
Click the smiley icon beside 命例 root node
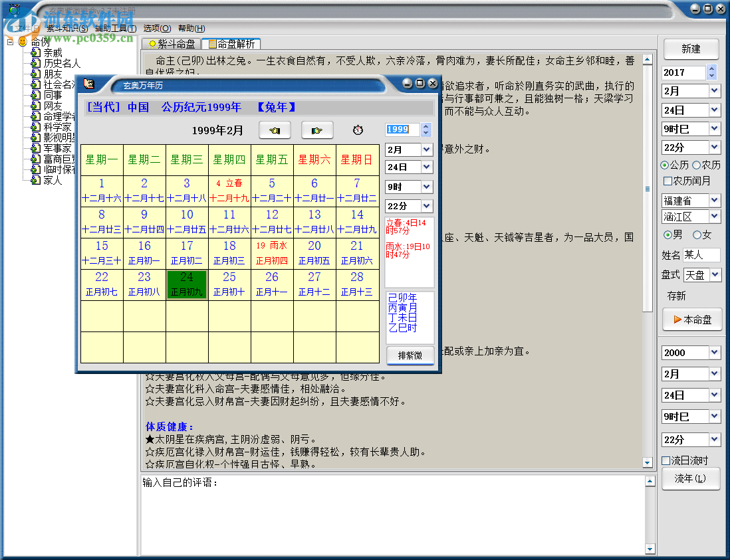(x=22, y=42)
